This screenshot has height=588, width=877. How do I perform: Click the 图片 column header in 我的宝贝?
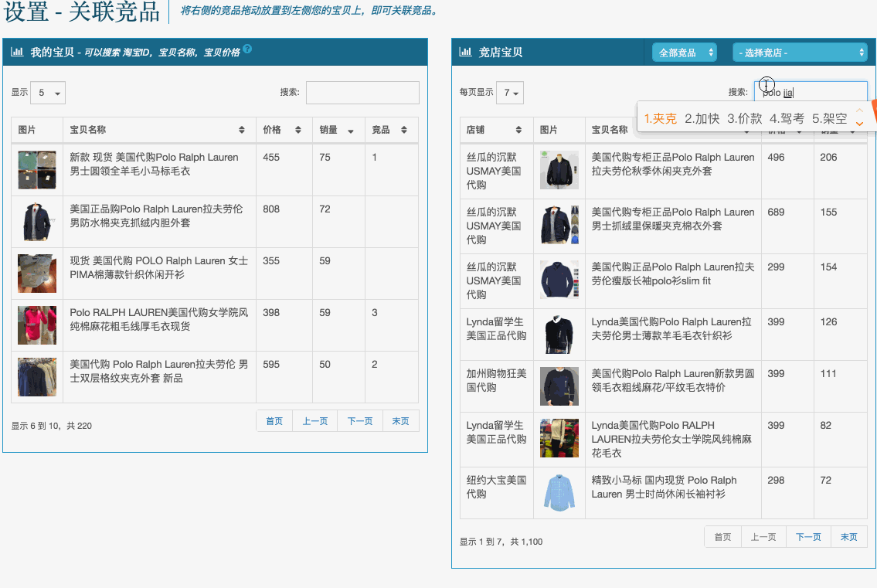[27, 130]
